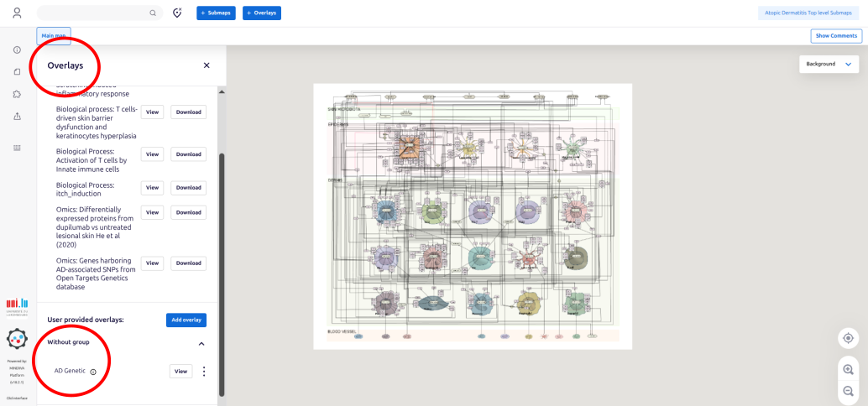Image resolution: width=868 pixels, height=406 pixels.
Task: Click the export sidebar icon
Action: pyautogui.click(x=17, y=116)
